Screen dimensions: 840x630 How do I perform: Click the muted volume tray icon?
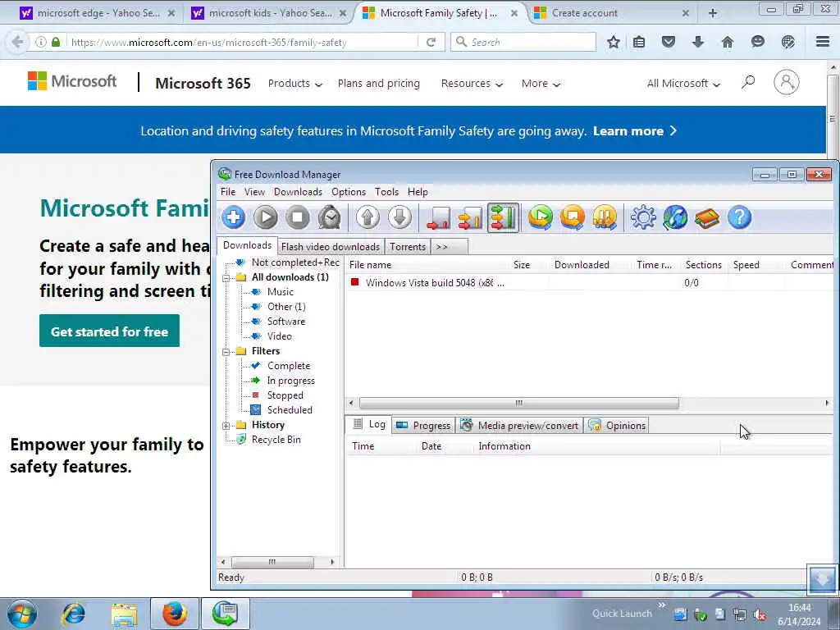759,614
